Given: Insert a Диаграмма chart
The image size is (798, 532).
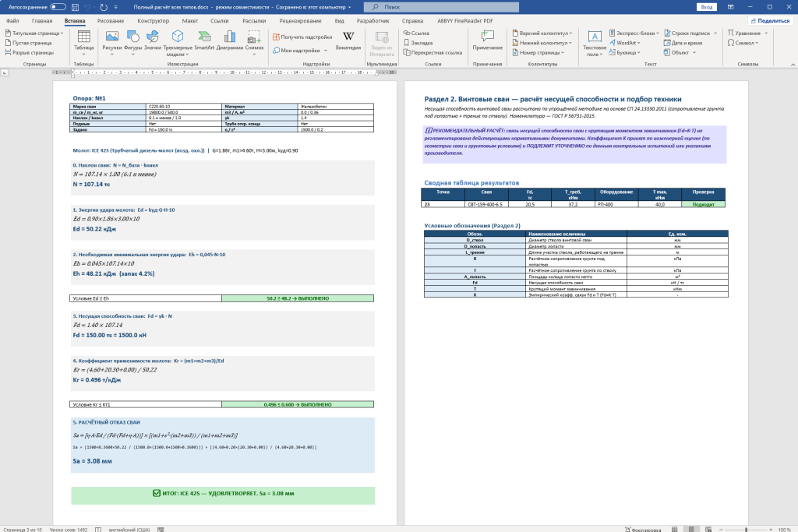Looking at the screenshot, I should [230, 41].
